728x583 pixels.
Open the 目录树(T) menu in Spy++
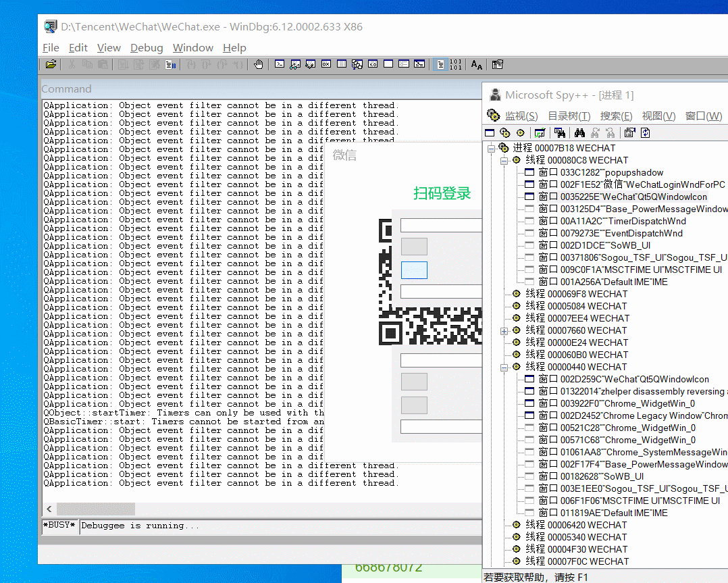[x=569, y=116]
